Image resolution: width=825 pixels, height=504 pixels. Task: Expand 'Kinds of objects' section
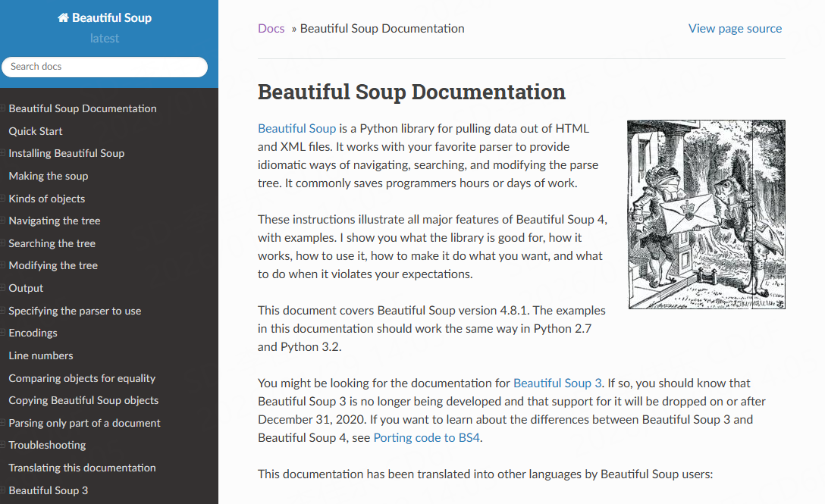click(x=3, y=199)
